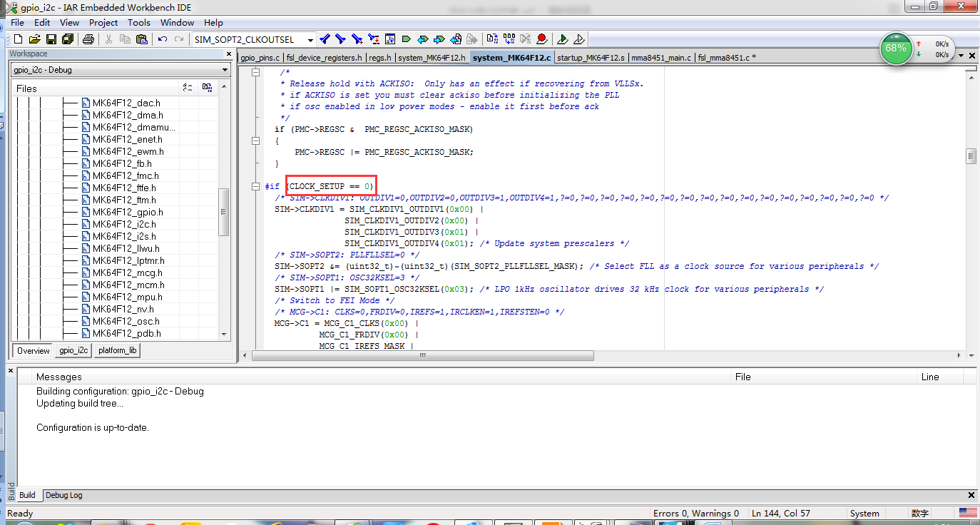Screen dimensions: 980x525
Task: Jump to the previous bookmark icon
Action: click(422, 39)
